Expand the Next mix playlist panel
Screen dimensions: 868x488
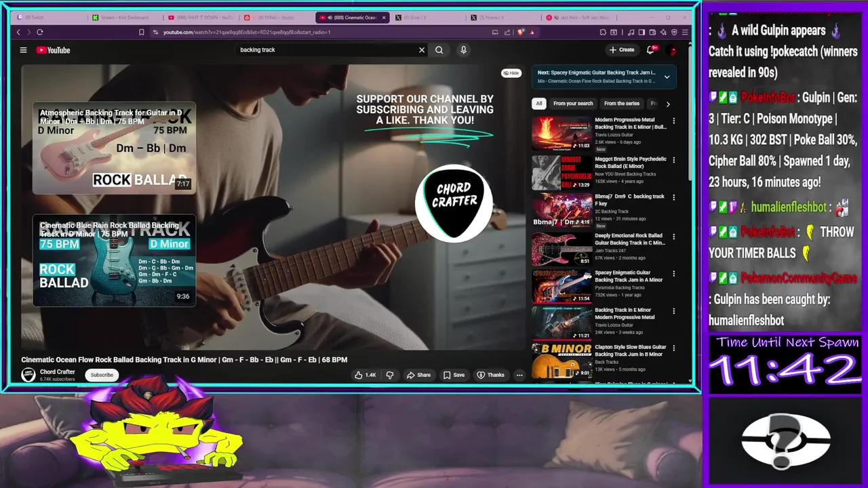(667, 77)
